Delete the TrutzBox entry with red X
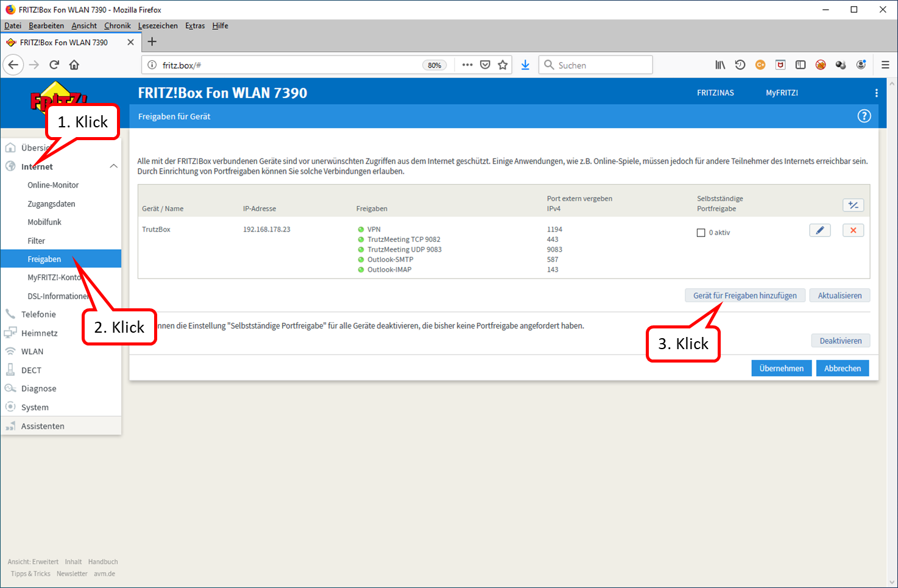 [x=853, y=230]
